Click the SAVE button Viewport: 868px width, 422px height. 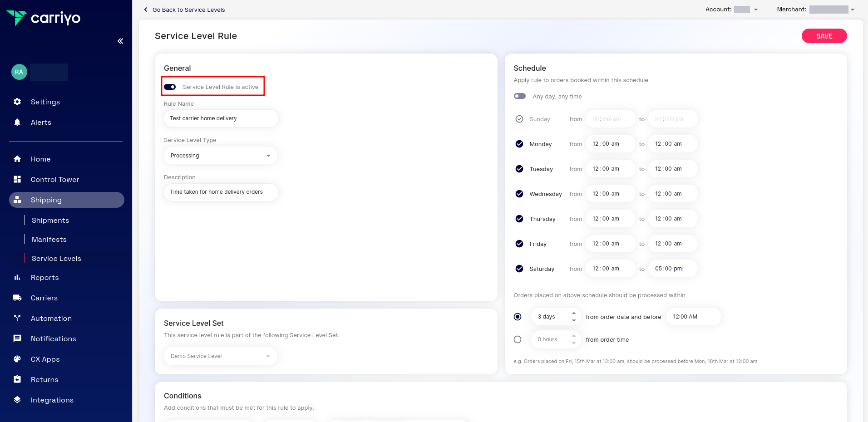coord(824,36)
